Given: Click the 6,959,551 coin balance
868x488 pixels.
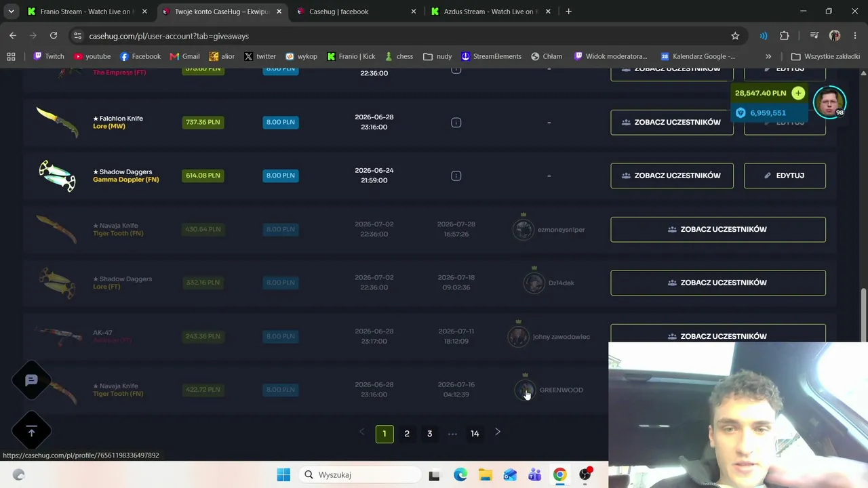Looking at the screenshot, I should 768,113.
